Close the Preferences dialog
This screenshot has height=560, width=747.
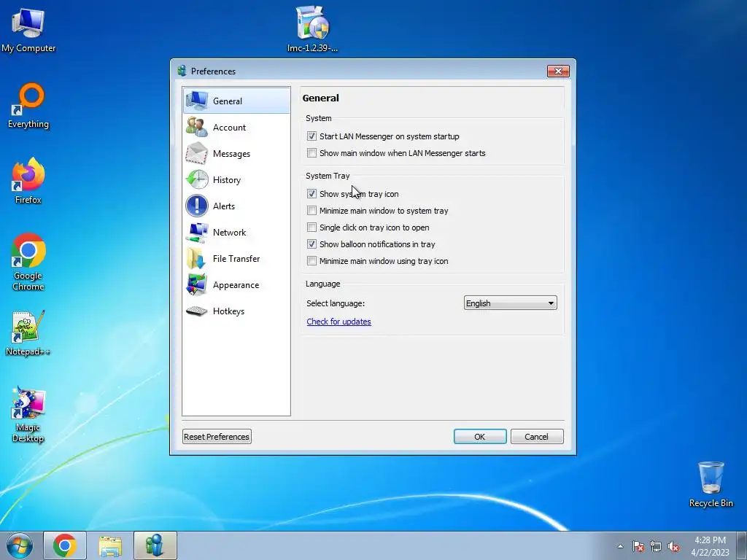558,71
